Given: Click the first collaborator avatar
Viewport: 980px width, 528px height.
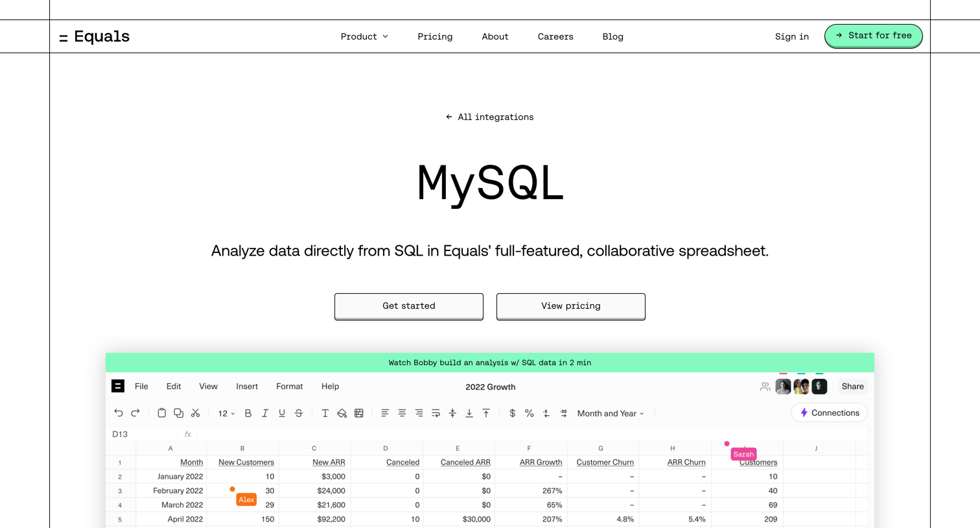Looking at the screenshot, I should point(783,387).
